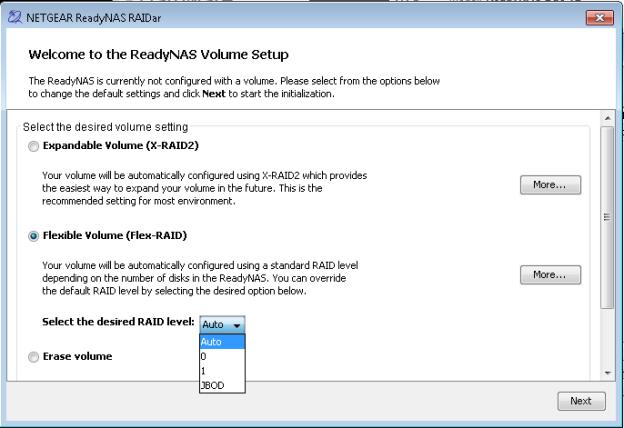Viewport: 624px width, 428px height.
Task: Click 'Welcome to the ReadyNAS Volume Setup' heading
Action: click(158, 55)
